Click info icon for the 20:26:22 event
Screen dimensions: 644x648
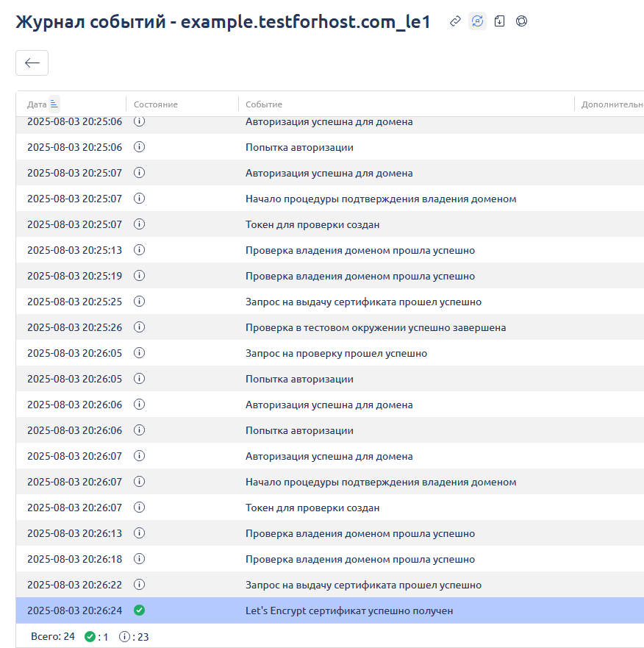click(139, 585)
